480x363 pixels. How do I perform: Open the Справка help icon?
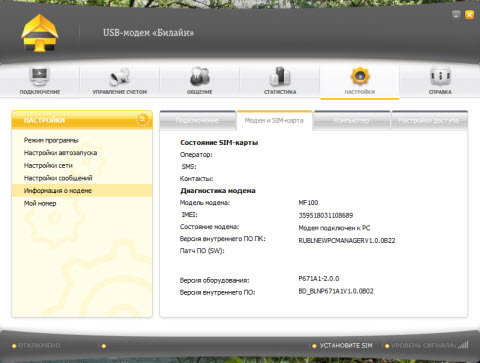tap(440, 76)
